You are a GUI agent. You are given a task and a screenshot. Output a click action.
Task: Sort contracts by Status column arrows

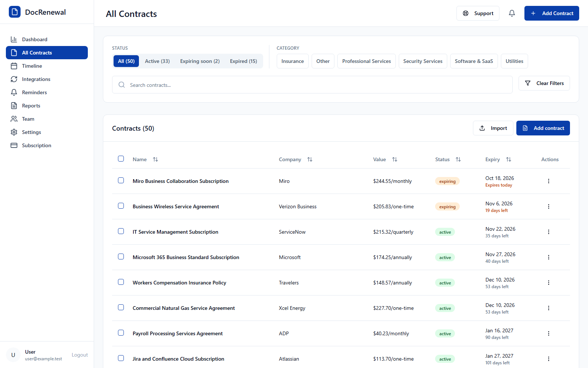click(x=458, y=159)
